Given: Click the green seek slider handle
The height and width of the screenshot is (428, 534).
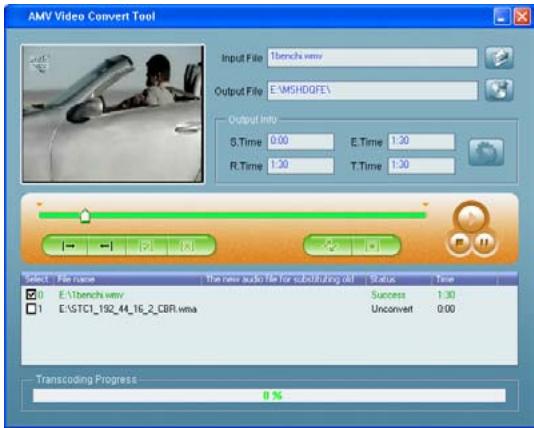Looking at the screenshot, I should (85, 216).
